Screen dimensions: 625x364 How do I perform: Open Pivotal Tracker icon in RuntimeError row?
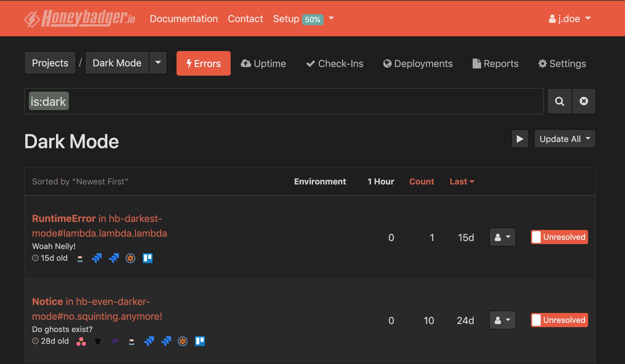click(130, 258)
